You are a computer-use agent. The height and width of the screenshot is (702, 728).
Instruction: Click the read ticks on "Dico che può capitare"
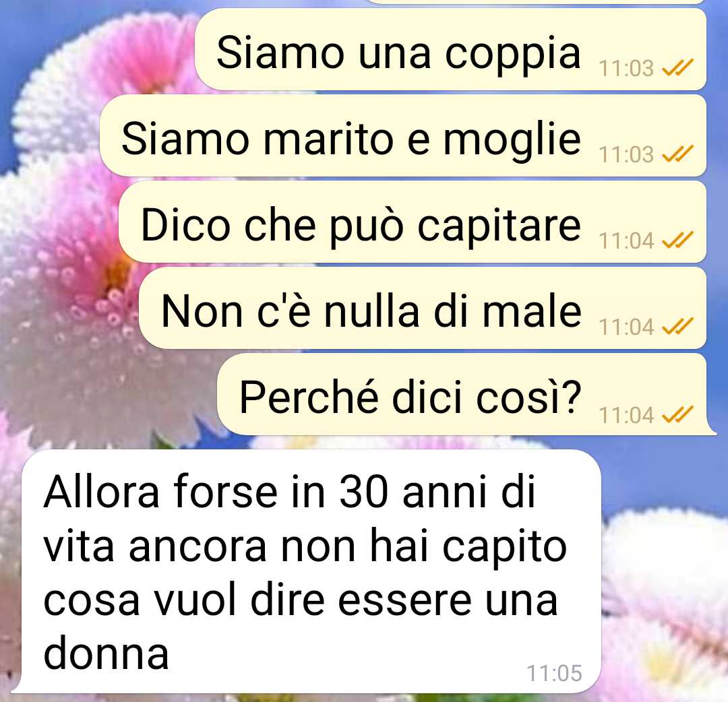click(677, 241)
